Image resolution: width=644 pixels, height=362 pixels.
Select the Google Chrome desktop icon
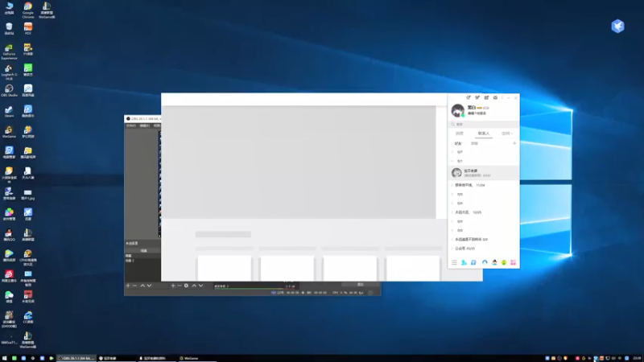[x=28, y=10]
